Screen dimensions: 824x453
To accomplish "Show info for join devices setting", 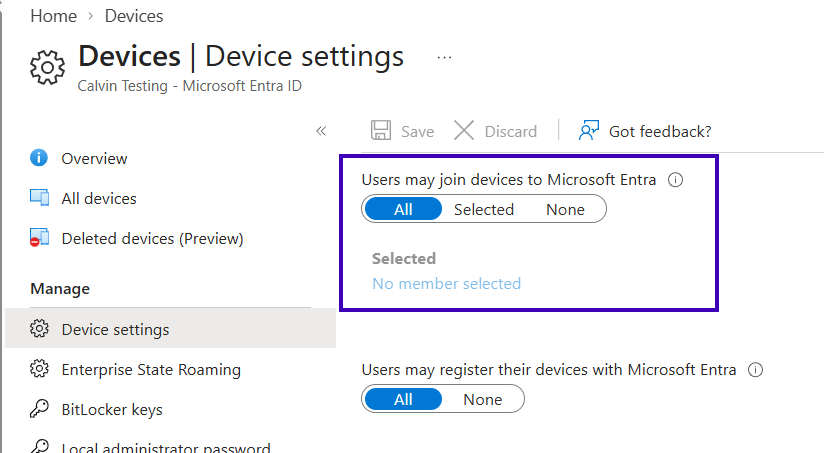I will (x=675, y=180).
